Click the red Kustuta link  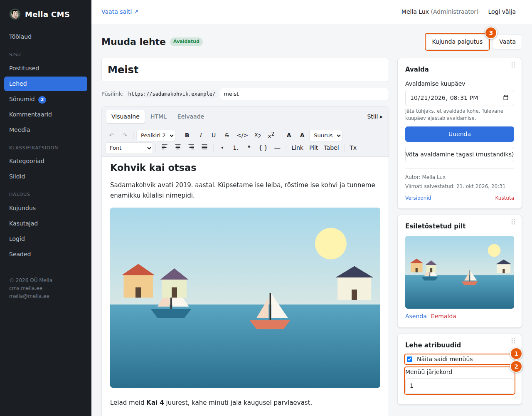(505, 198)
